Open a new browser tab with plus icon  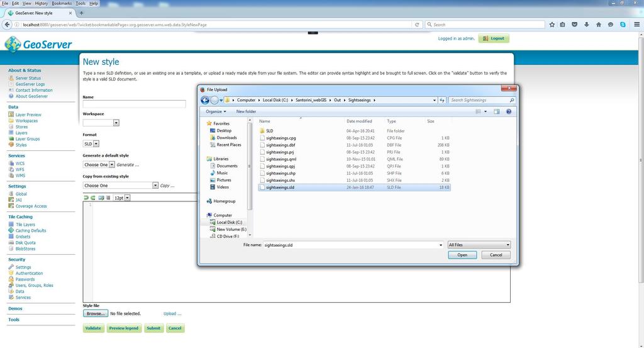(81, 13)
